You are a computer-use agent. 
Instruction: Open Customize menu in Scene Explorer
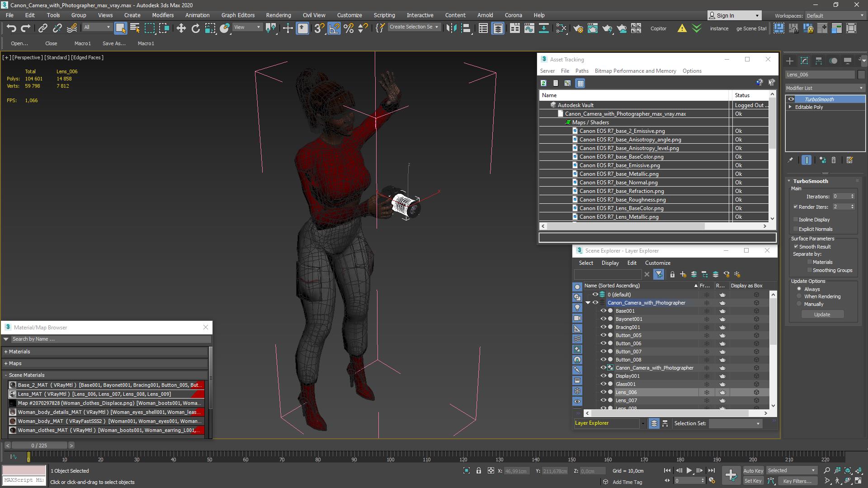(x=657, y=263)
